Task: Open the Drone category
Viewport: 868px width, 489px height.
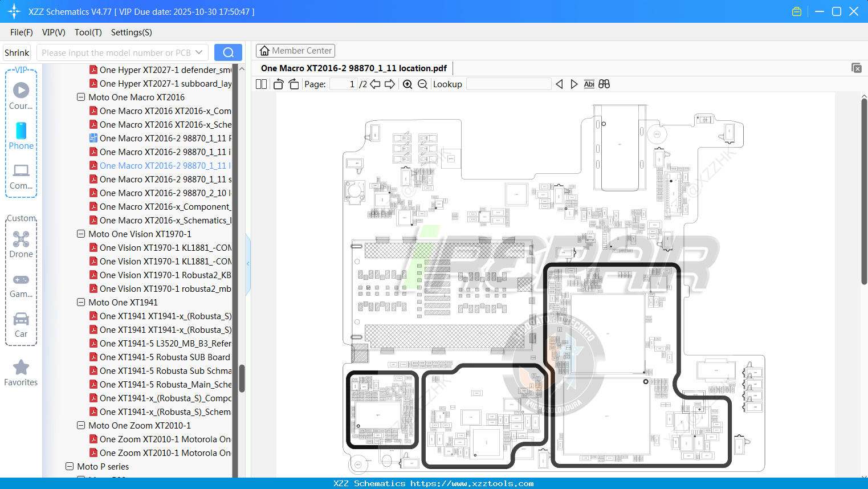Action: point(21,244)
